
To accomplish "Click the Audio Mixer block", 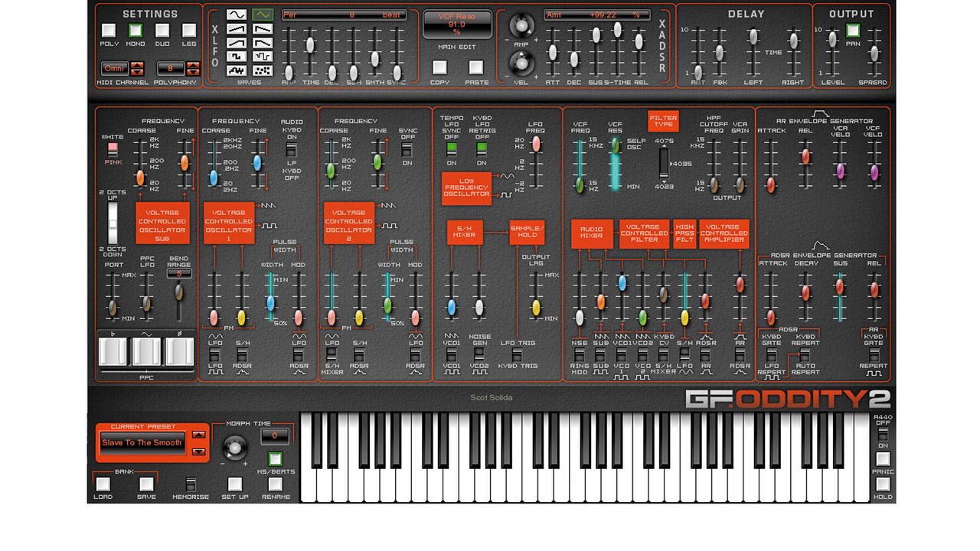I will point(592,233).
